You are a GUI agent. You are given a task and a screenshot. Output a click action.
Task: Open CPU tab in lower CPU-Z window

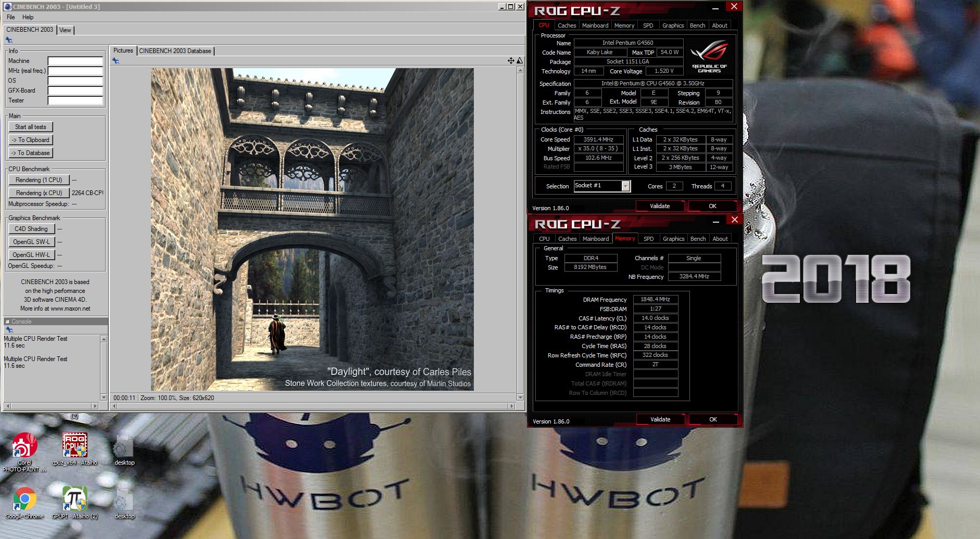tap(544, 239)
